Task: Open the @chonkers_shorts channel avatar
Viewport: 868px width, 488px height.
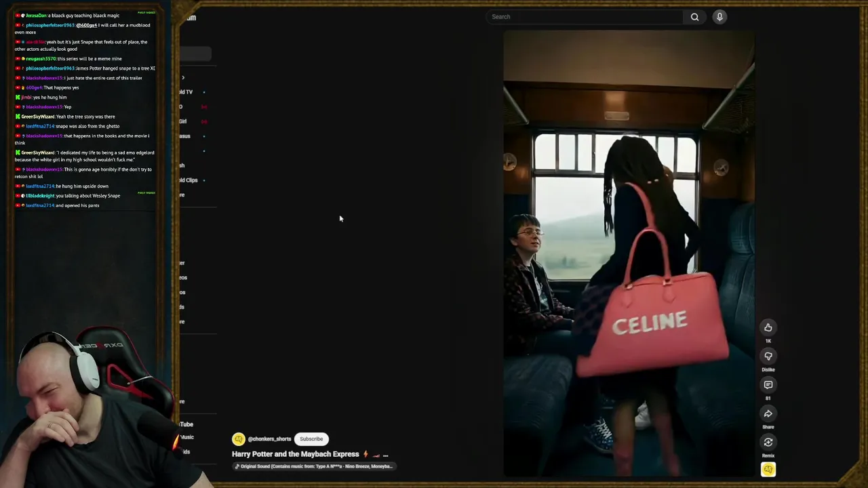Action: pyautogui.click(x=238, y=439)
